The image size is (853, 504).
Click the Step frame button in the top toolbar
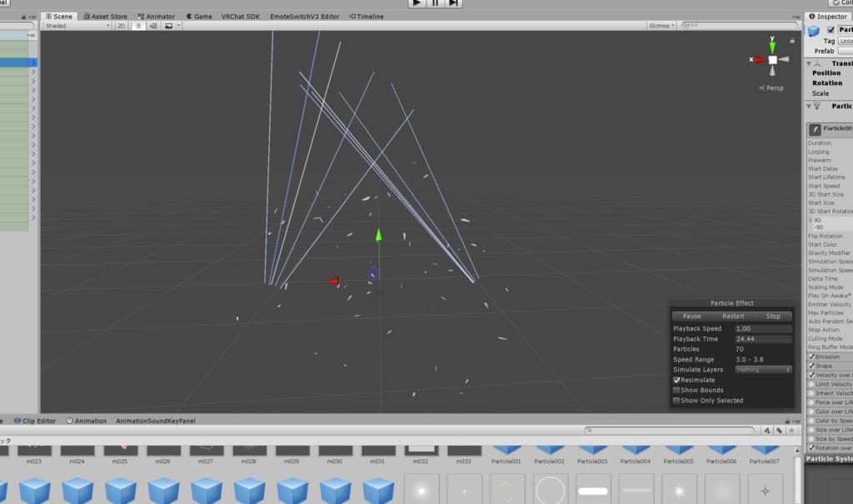(x=454, y=2)
